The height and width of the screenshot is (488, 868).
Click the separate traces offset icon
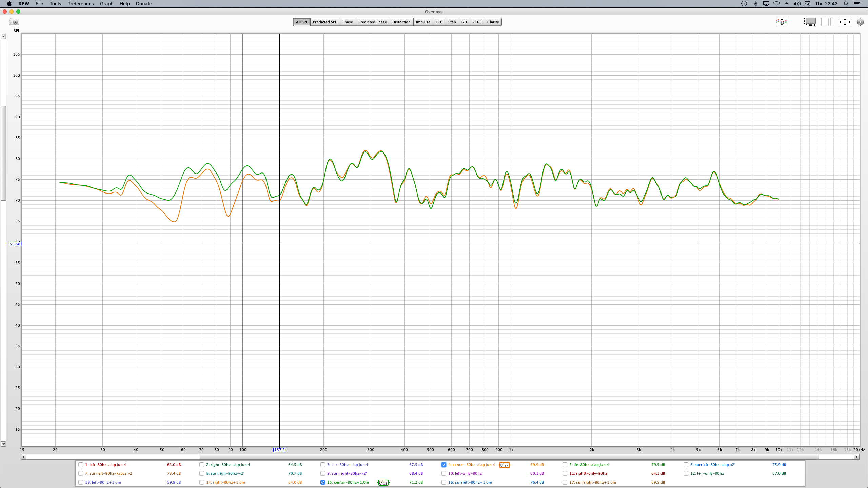(x=782, y=22)
